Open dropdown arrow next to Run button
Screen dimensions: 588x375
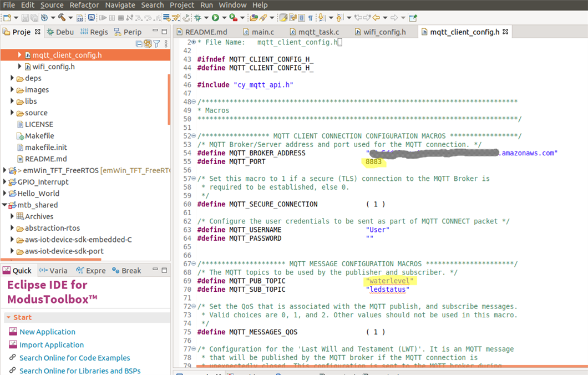[x=224, y=18]
